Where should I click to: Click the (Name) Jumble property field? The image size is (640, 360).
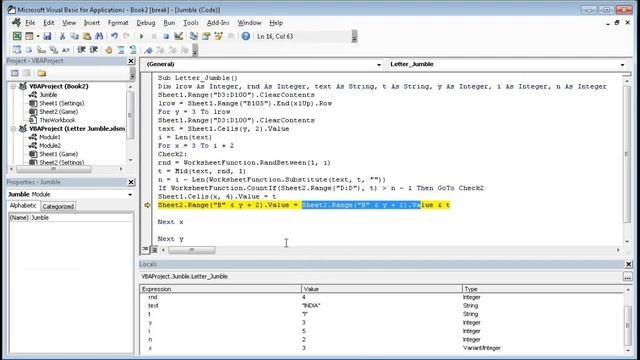(71, 218)
